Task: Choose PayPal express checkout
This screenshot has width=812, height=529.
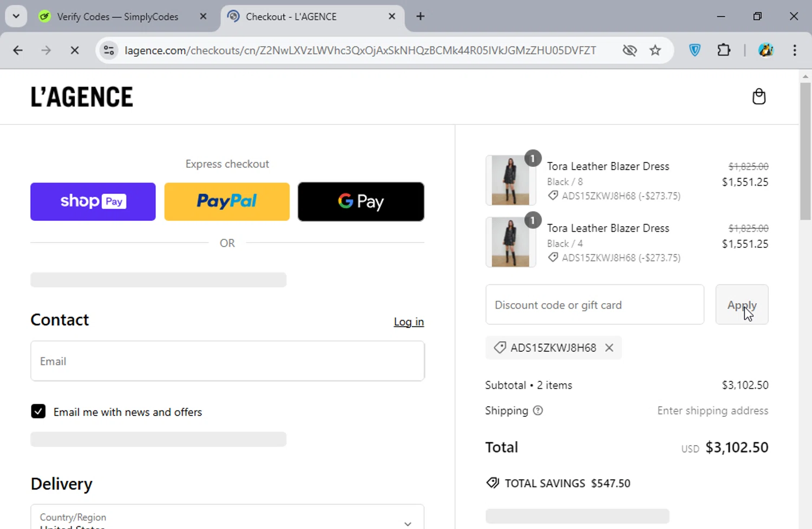Action: point(227,201)
